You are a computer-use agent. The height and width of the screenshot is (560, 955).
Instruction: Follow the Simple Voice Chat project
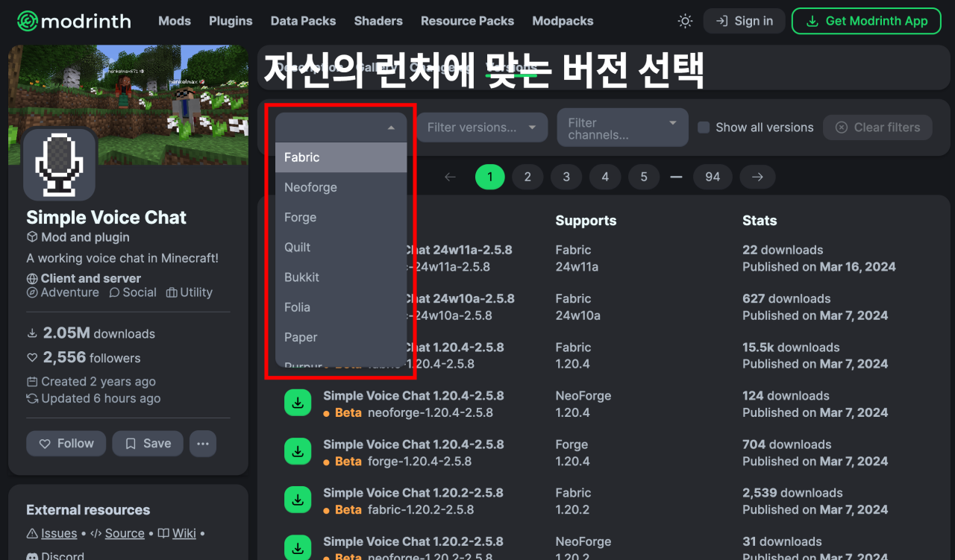pyautogui.click(x=66, y=444)
